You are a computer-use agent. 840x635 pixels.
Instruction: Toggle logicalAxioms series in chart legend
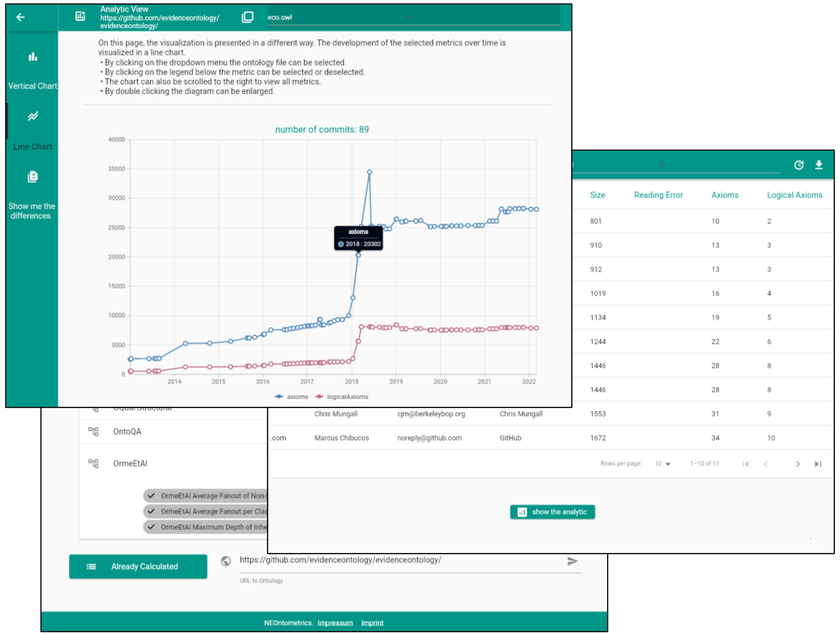(342, 397)
